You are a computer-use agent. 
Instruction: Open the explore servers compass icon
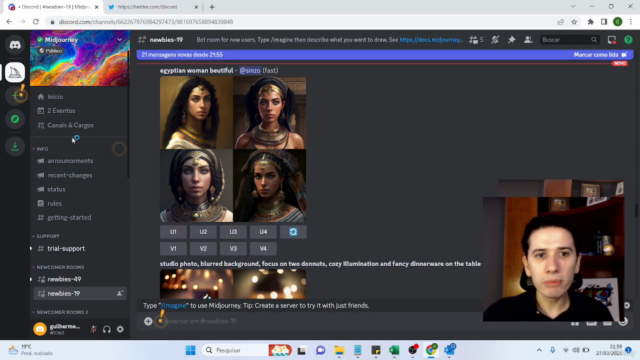point(15,119)
